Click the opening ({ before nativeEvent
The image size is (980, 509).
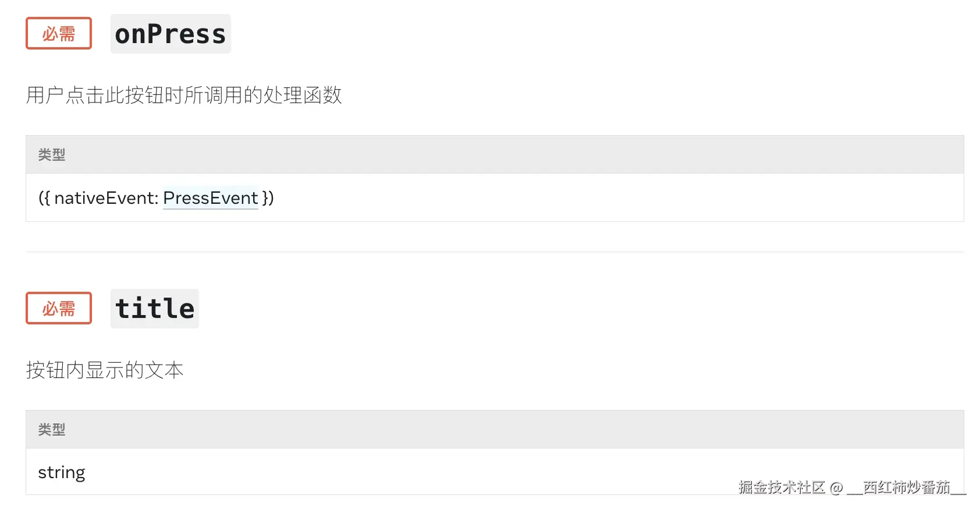click(45, 198)
